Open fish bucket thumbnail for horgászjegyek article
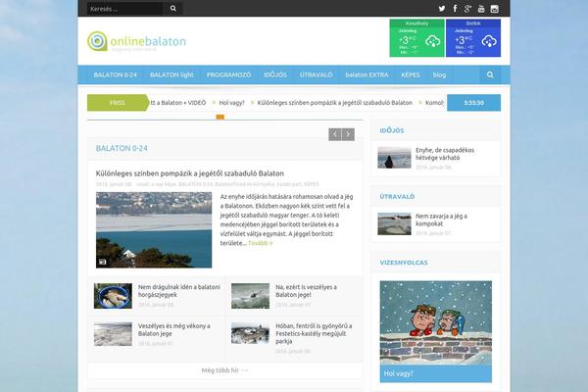 (113, 296)
